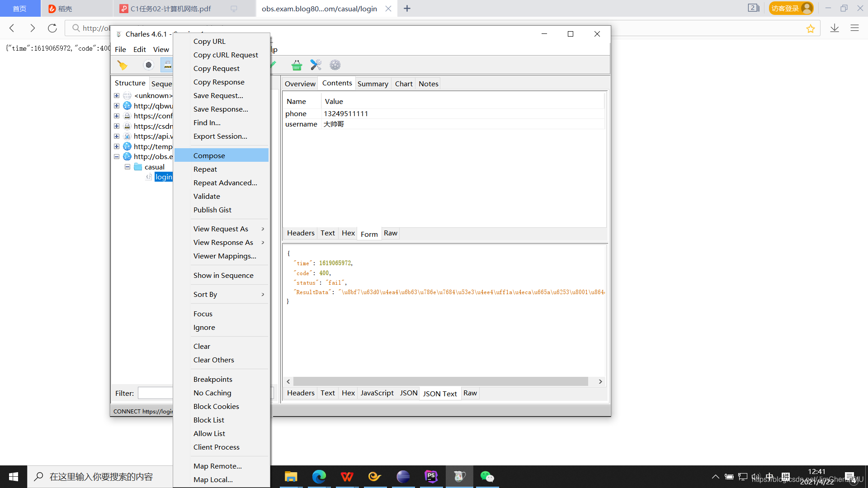Image resolution: width=868 pixels, height=488 pixels.
Task: Open the Settings gear icon
Action: (335, 65)
